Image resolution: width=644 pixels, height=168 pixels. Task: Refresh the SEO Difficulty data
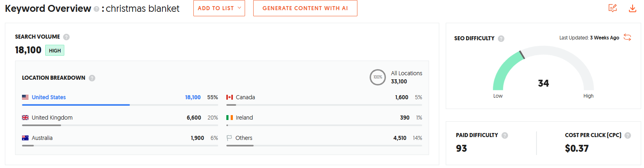[x=627, y=37]
